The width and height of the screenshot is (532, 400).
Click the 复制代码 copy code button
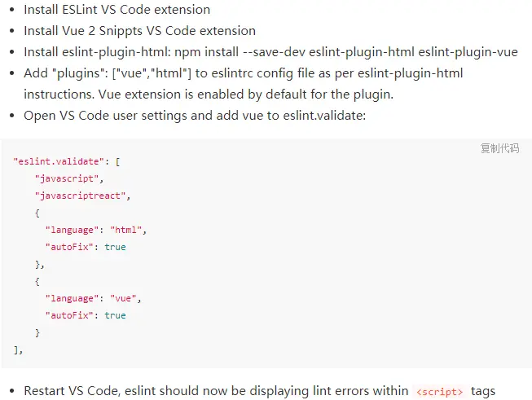499,148
